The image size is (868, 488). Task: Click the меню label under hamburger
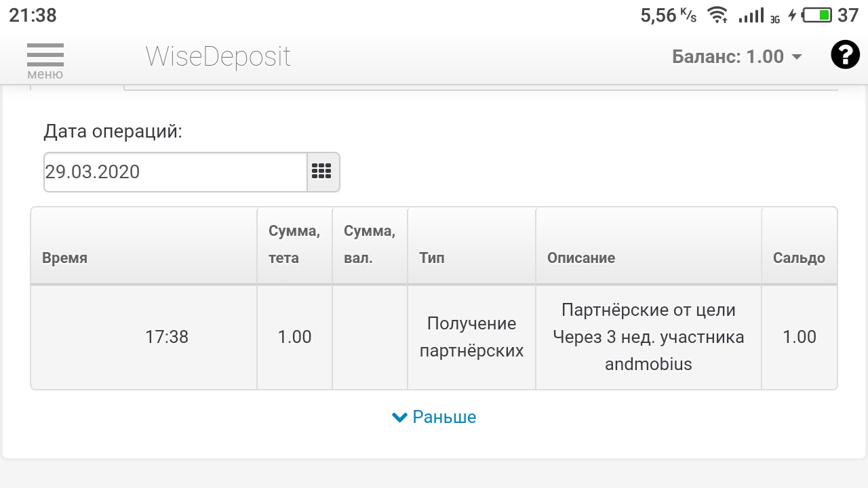coord(45,75)
